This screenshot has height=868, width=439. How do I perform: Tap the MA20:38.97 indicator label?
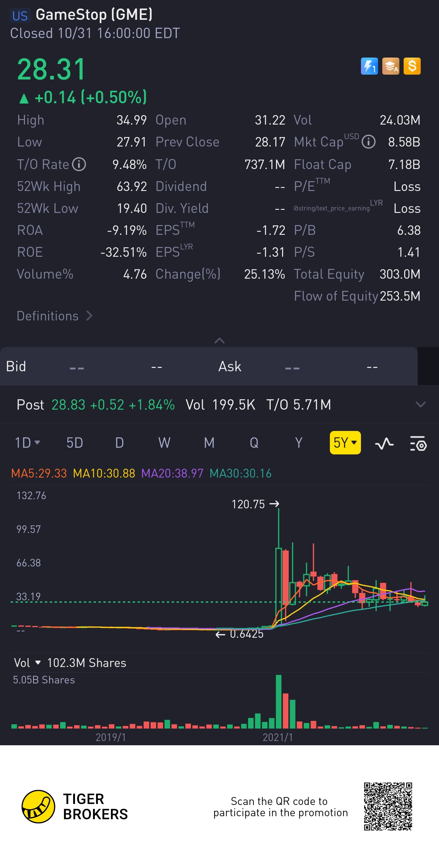(x=172, y=473)
